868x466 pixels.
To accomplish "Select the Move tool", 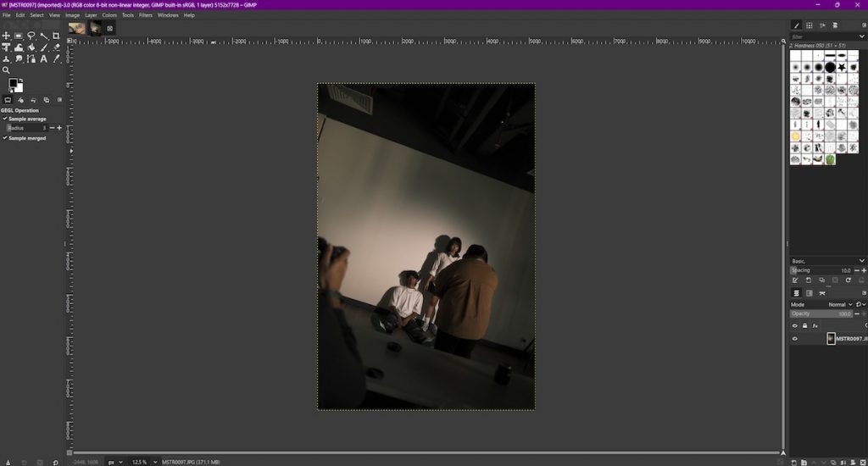I will [x=6, y=36].
